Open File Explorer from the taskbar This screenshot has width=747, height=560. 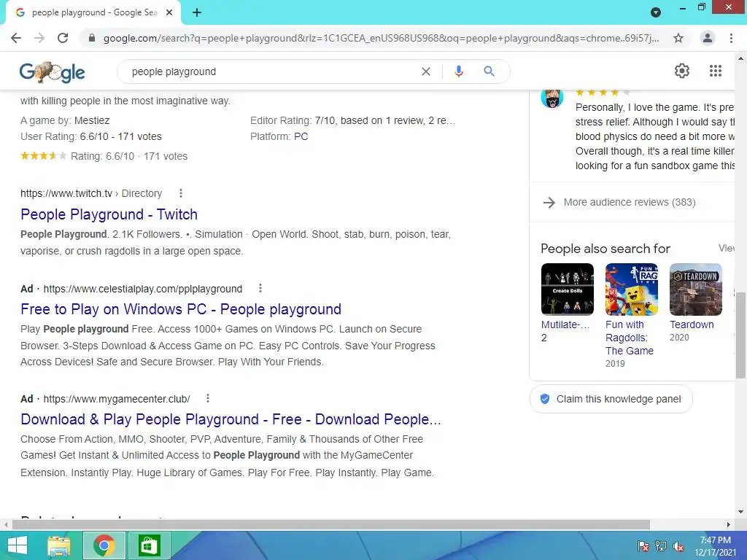coord(59,545)
